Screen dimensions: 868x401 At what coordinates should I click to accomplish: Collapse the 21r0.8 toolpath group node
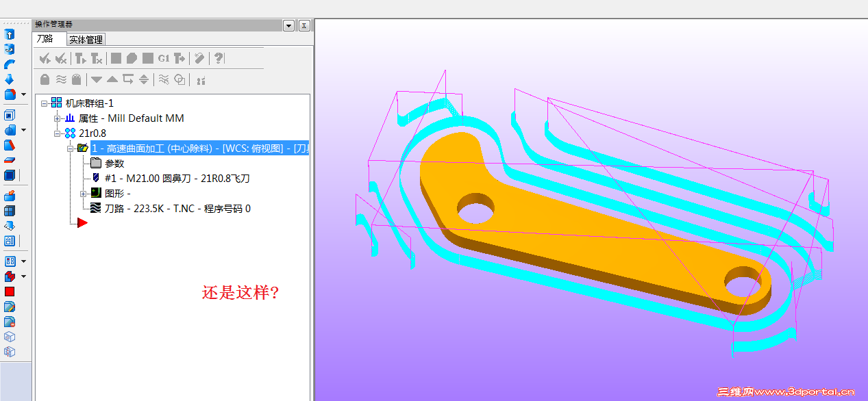(58, 133)
